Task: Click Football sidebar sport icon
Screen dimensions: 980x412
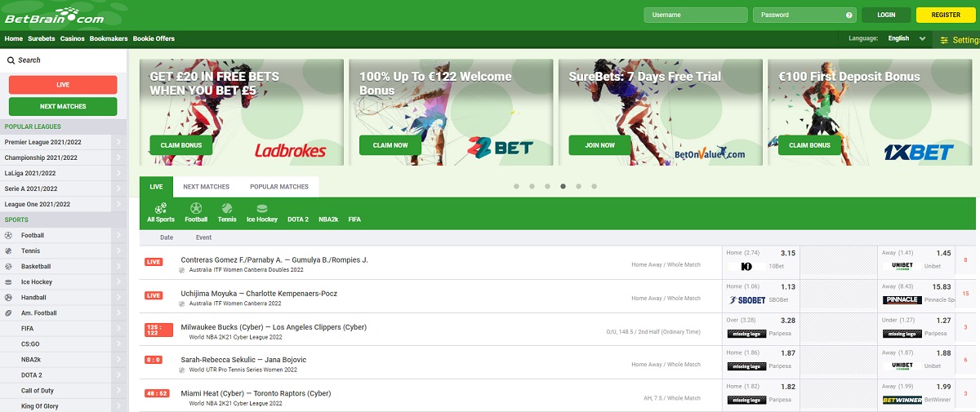Action: 9,235
